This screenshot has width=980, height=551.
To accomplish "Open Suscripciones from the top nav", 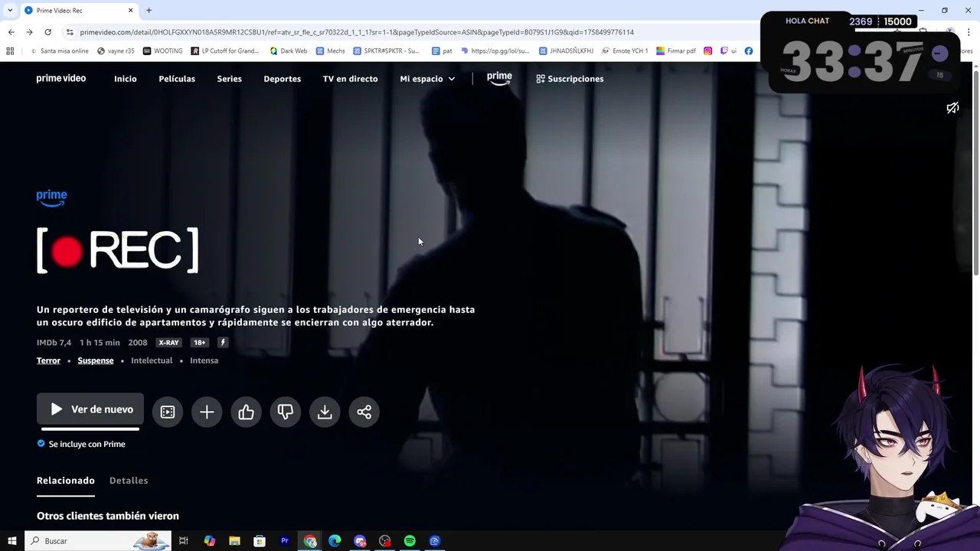I will (570, 79).
